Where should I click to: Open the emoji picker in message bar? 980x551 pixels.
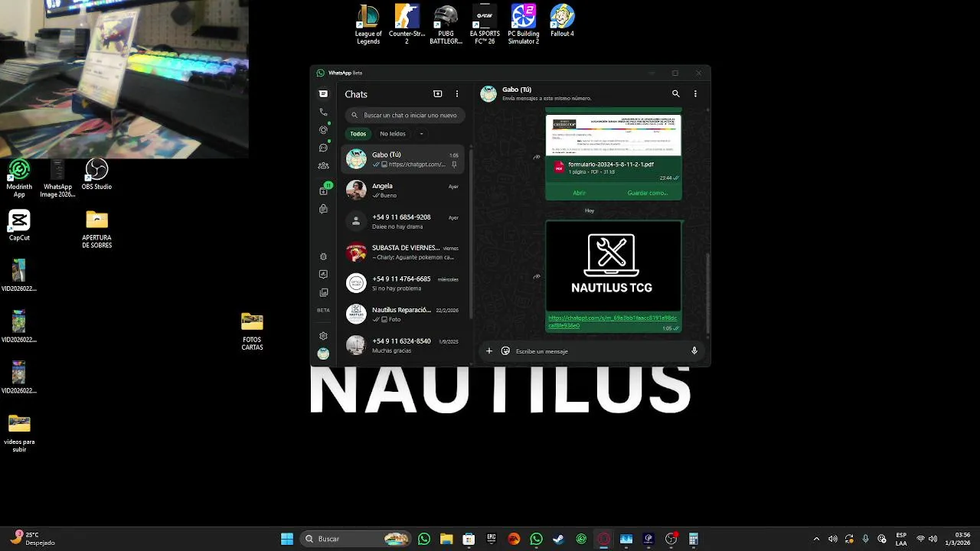point(505,351)
